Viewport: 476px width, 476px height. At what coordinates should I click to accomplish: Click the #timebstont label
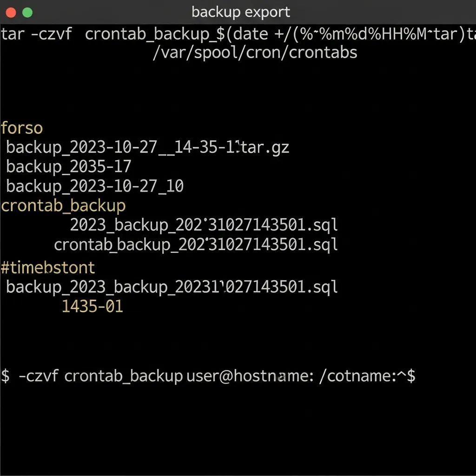pyautogui.click(x=48, y=267)
